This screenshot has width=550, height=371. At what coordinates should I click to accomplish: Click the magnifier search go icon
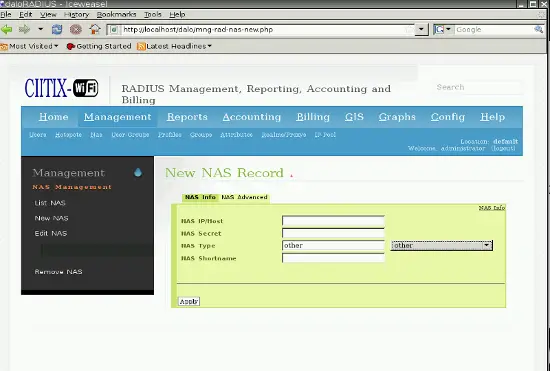click(x=538, y=30)
